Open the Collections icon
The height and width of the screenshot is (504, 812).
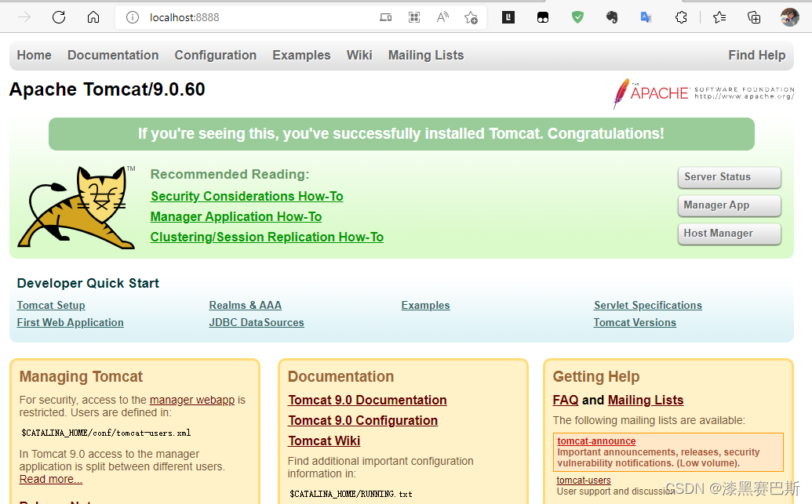(x=754, y=17)
